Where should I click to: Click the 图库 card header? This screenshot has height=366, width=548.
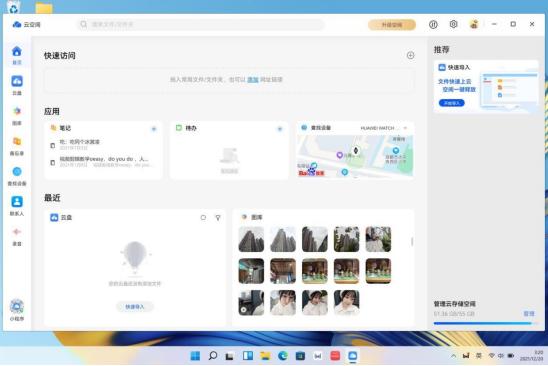pos(252,217)
